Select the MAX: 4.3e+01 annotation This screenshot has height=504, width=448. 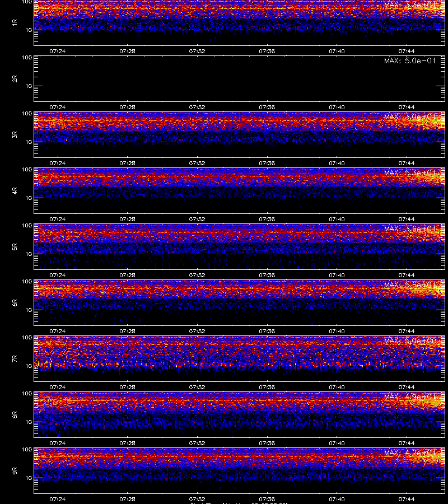point(410,396)
